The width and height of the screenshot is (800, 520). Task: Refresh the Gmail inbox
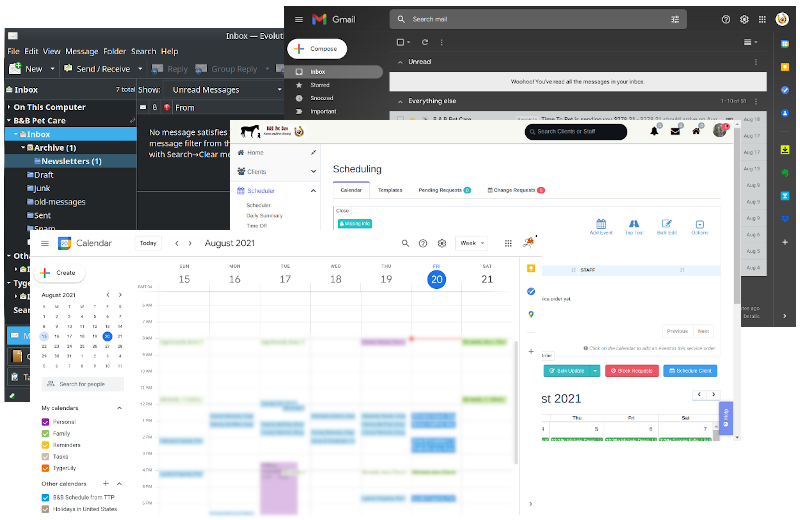424,42
